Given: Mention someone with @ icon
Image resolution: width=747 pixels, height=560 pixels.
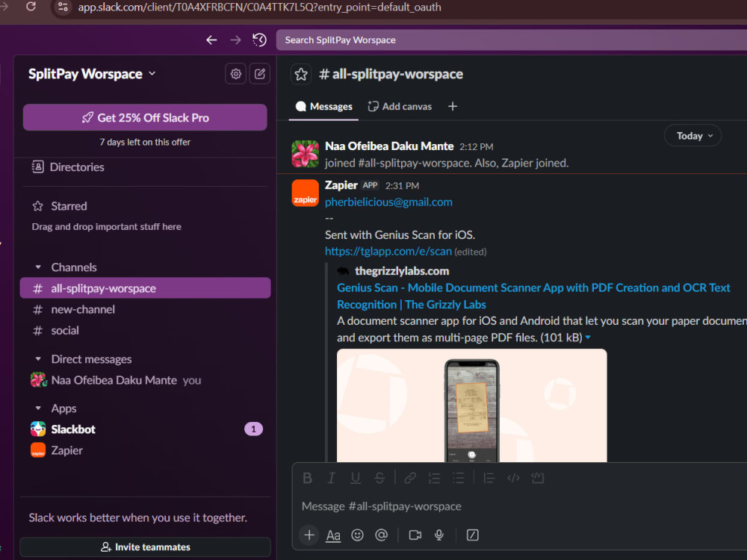Looking at the screenshot, I should coord(381,535).
